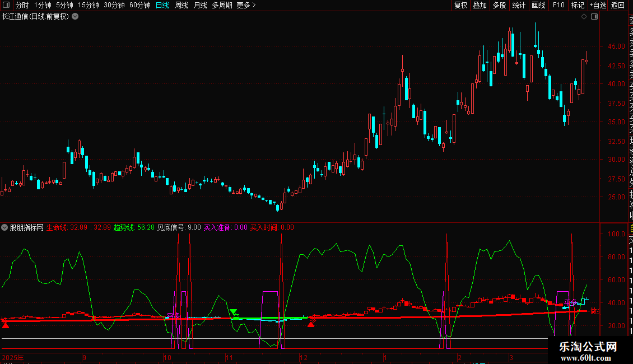Click the red triangle marker near December
Screen dimensions: 633x364
(x=311, y=324)
